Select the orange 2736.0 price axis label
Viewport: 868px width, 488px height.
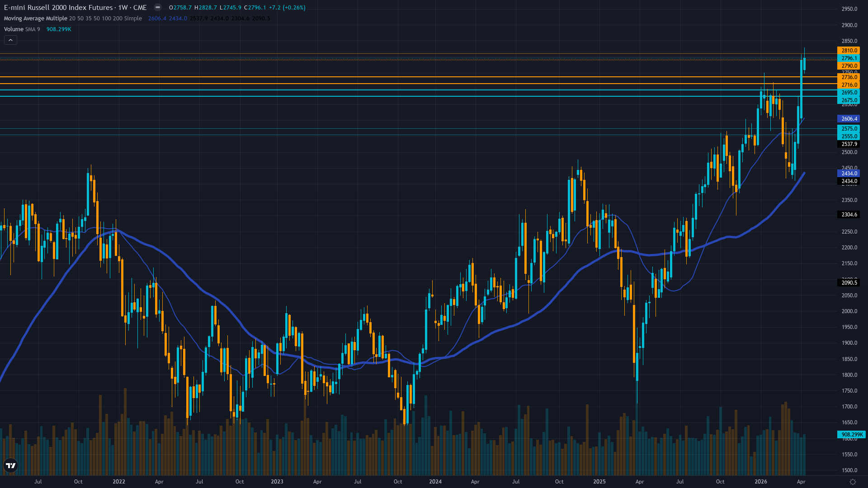[x=849, y=77]
